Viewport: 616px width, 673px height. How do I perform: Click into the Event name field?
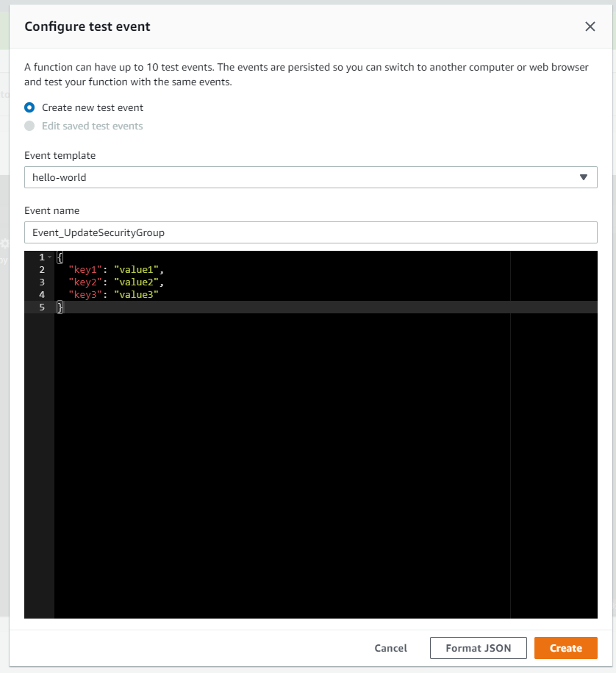310,232
